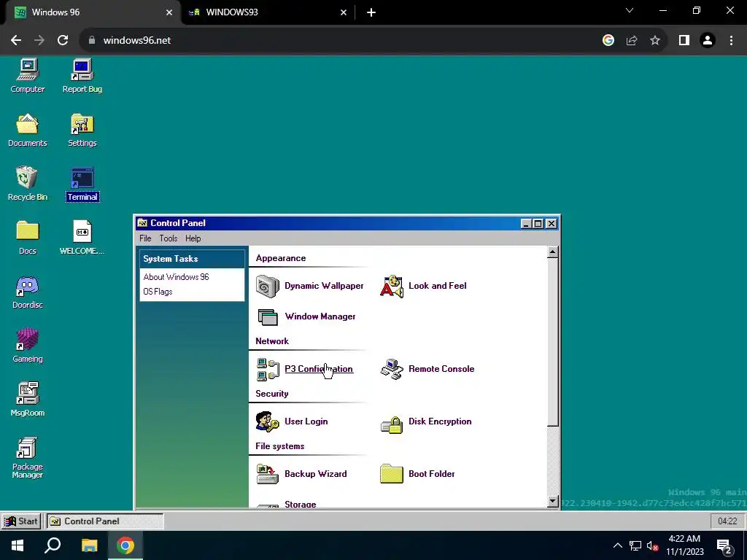Open the File menu in Control Panel

pos(145,238)
